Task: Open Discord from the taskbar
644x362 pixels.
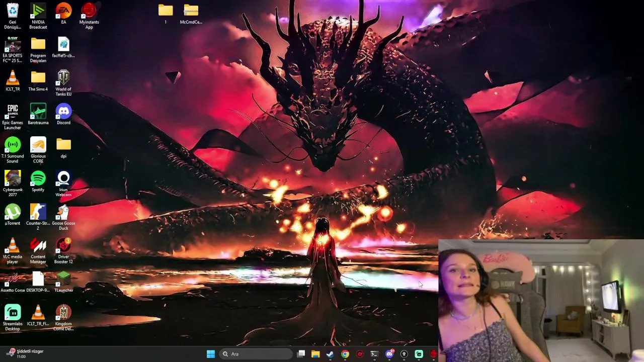Action: [x=389, y=354]
